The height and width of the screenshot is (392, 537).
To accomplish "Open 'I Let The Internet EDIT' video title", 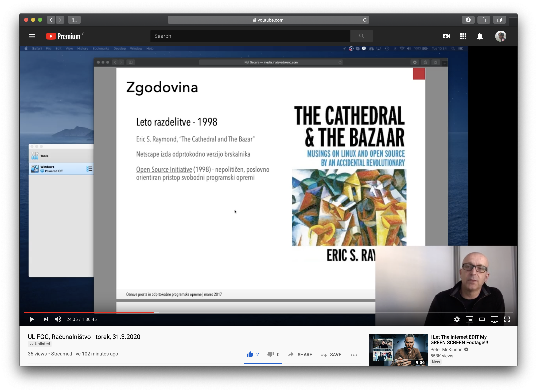I will pyautogui.click(x=459, y=339).
